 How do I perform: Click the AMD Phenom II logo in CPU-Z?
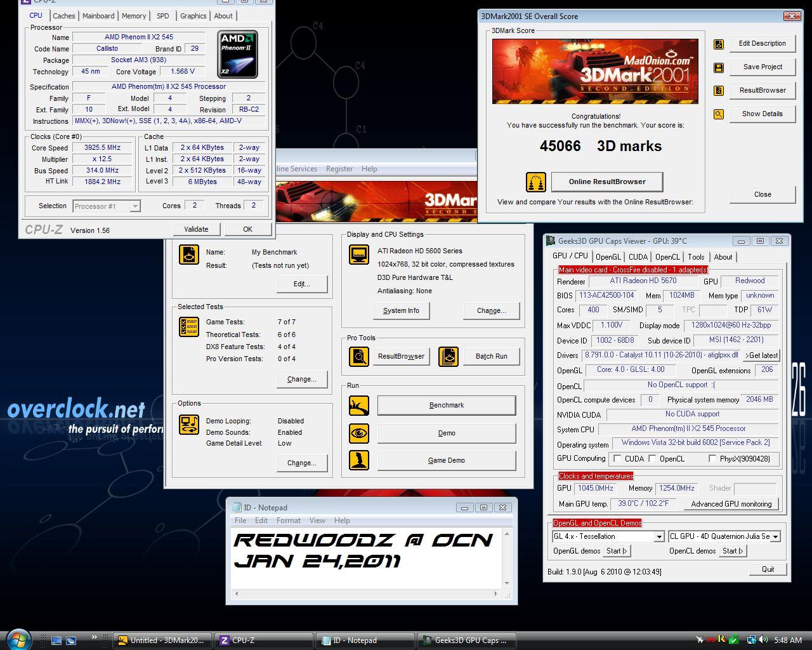237,54
